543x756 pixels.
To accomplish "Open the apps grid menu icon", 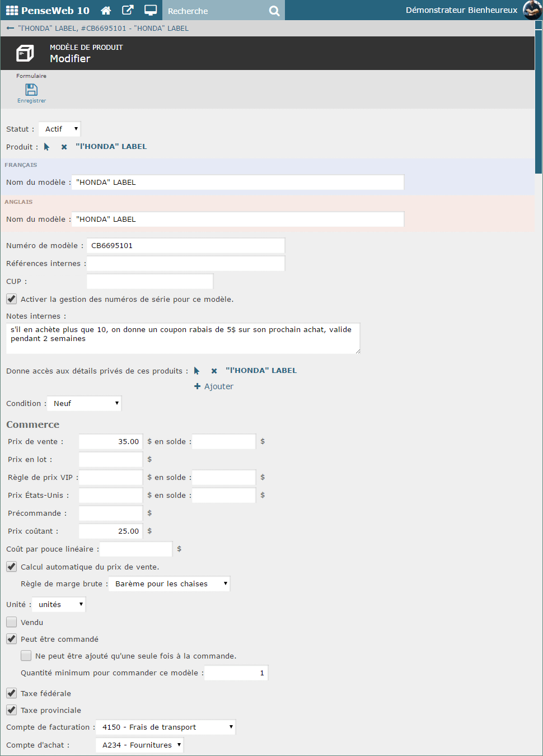I will pyautogui.click(x=12, y=11).
